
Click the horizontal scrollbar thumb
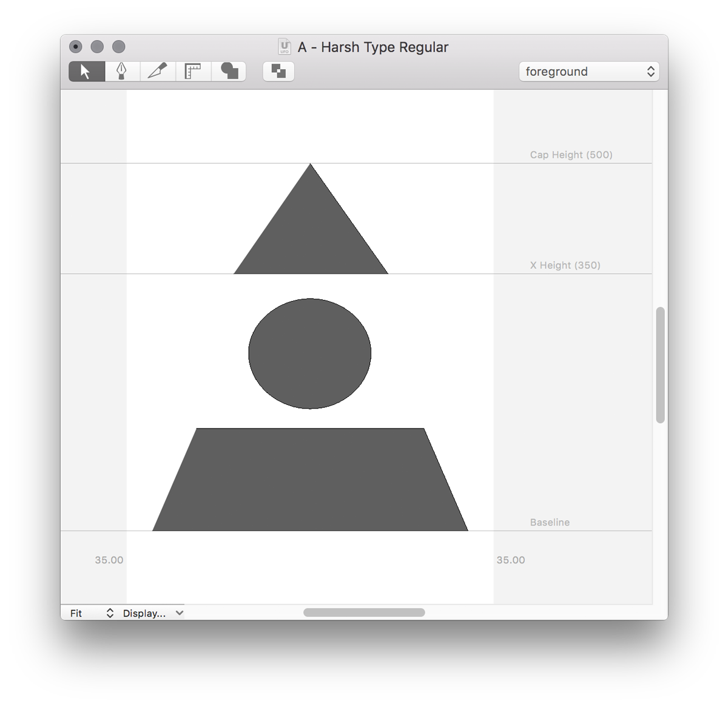point(364,613)
